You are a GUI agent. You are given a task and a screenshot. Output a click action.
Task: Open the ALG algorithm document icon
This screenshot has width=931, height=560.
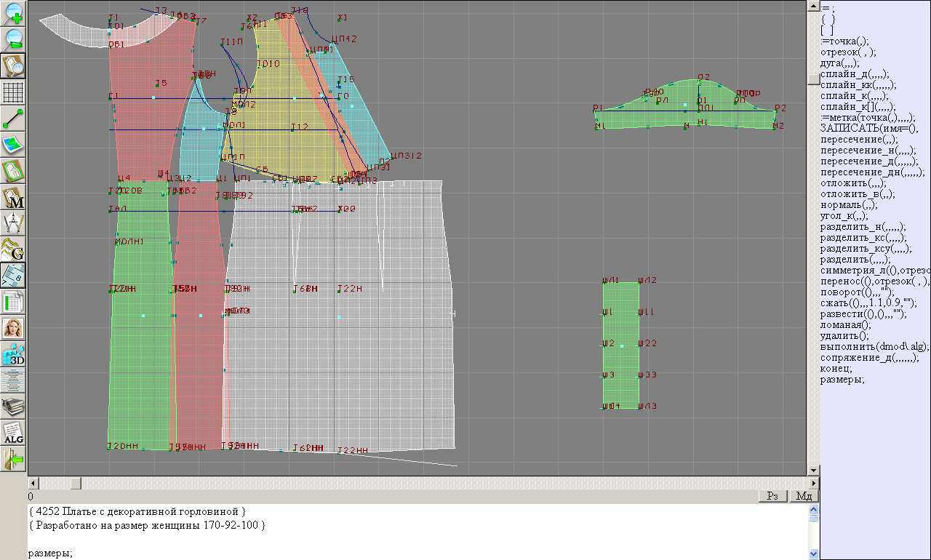coord(14,433)
